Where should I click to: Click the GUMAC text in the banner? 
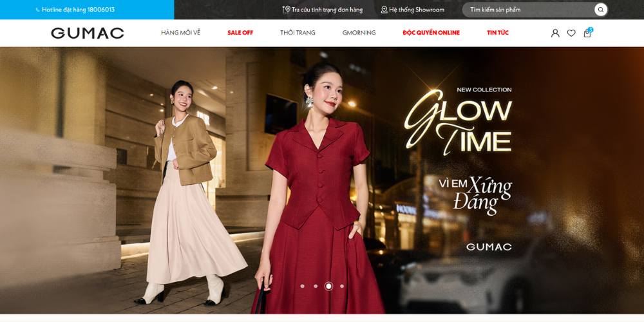489,247
